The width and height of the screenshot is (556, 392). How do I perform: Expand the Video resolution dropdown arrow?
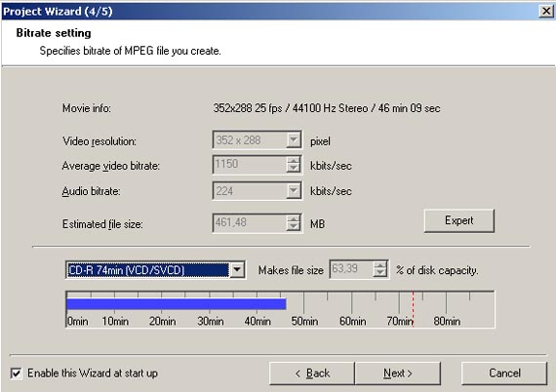click(294, 140)
